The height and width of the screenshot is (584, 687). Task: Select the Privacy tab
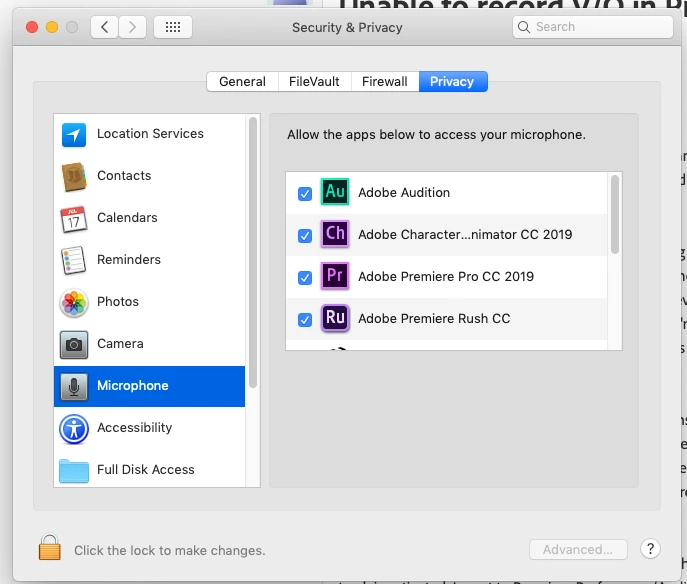[x=453, y=81]
